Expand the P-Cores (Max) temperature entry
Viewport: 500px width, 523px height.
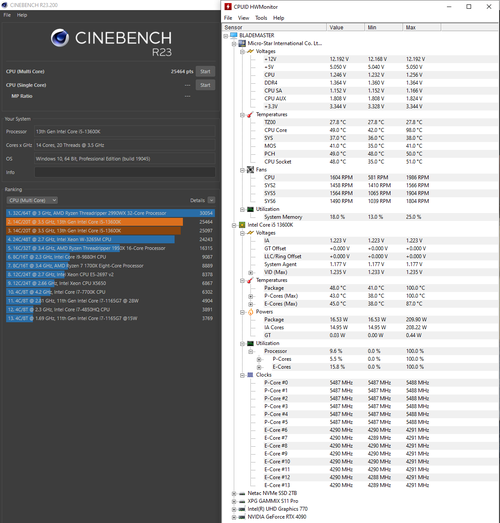pyautogui.click(x=251, y=296)
